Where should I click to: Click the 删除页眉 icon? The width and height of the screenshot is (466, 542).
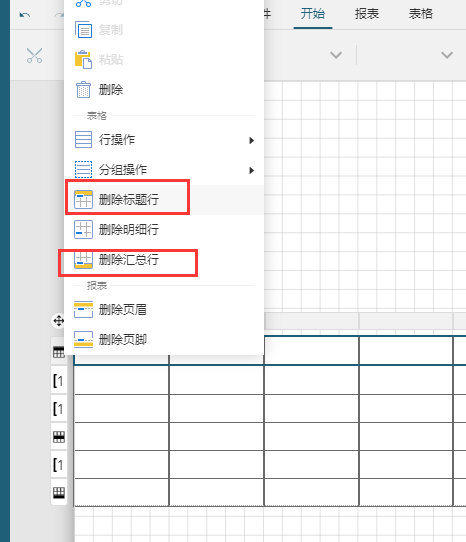pos(83,309)
